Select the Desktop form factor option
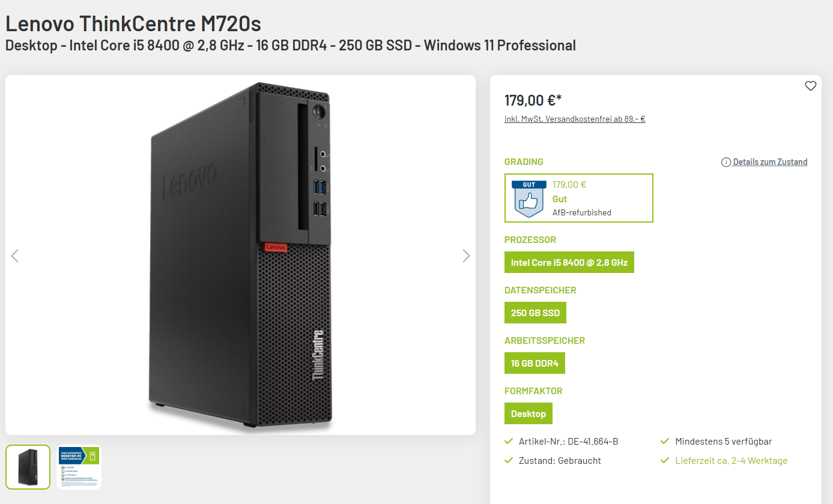This screenshot has height=504, width=833. 529,413
